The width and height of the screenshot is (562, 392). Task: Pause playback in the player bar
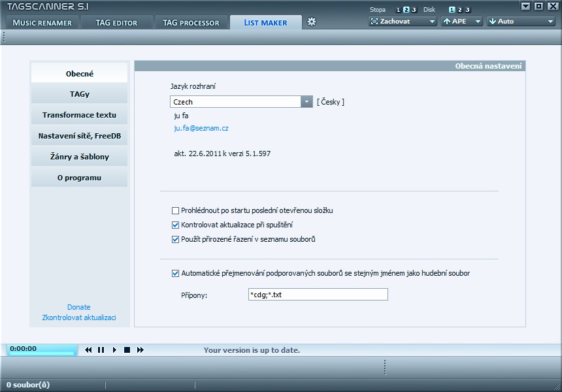(101, 350)
